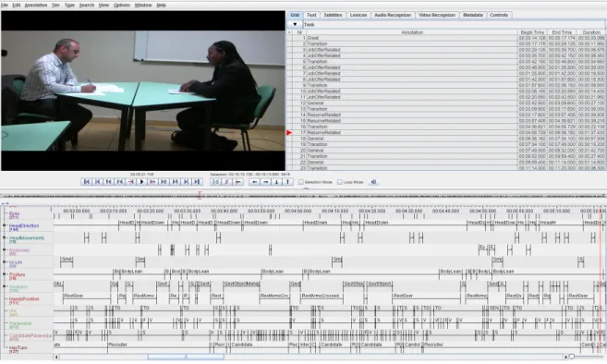Viewport: 607px width, 364px height.
Task: Step one second back
Action: 109,182
